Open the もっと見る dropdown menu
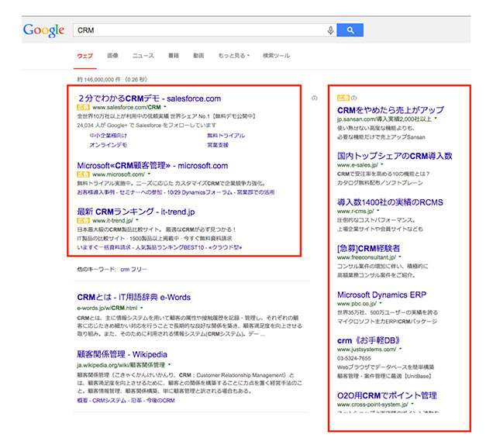 click(233, 56)
